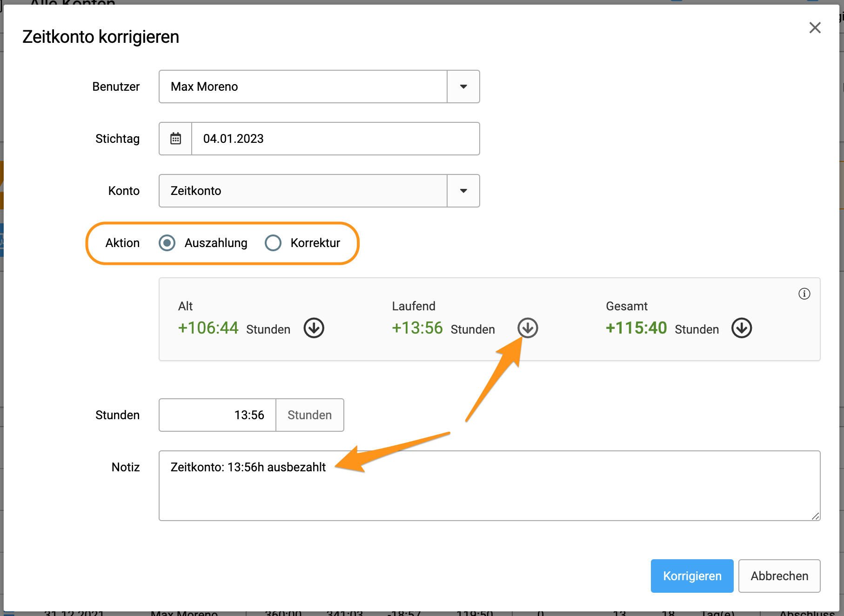
Task: Click the Gesamt heading in balance panel
Action: tap(627, 306)
